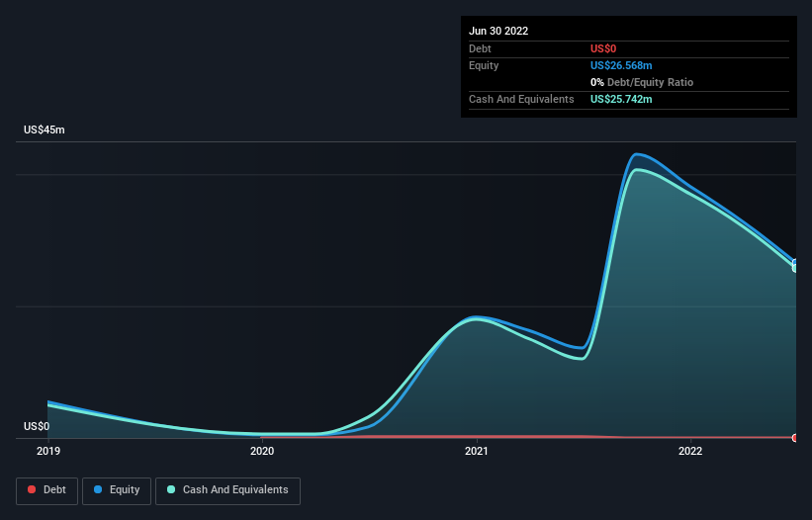The height and width of the screenshot is (520, 812).
Task: Click the Jun 30 2022 tooltip date
Action: click(x=498, y=31)
